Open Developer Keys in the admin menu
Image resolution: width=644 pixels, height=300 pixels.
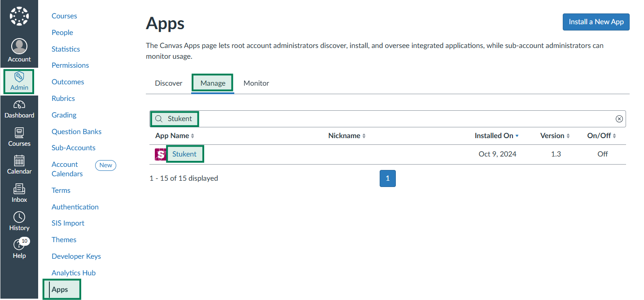[x=76, y=257]
